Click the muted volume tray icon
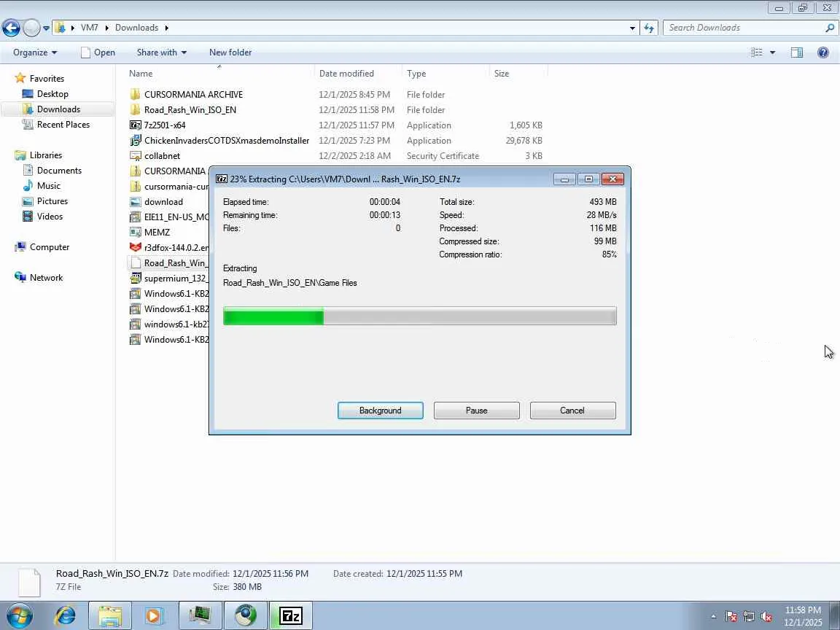The width and height of the screenshot is (840, 630). [766, 617]
